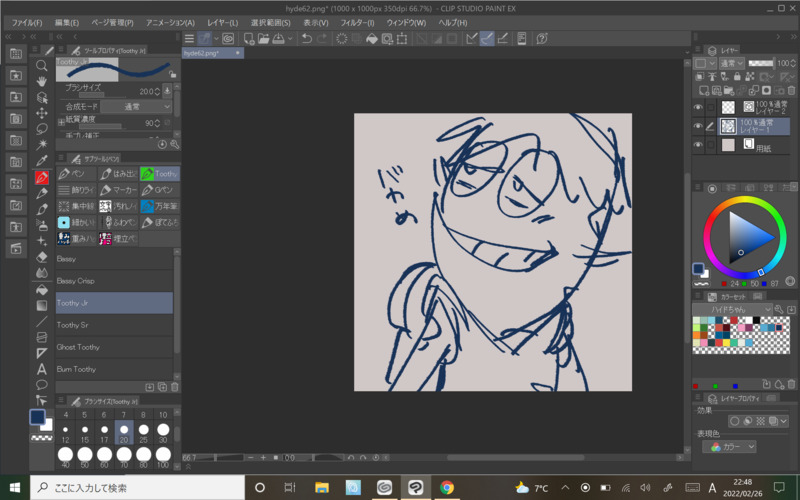Select the Fill bucket tool in the toolbox
Viewport: 800px width, 500px height.
pyautogui.click(x=42, y=289)
